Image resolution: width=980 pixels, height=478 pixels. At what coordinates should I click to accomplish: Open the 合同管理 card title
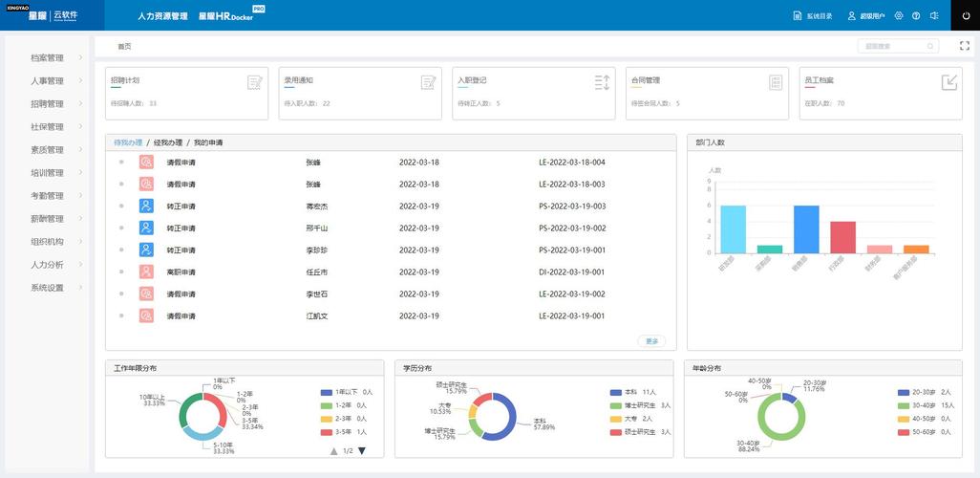coord(646,80)
